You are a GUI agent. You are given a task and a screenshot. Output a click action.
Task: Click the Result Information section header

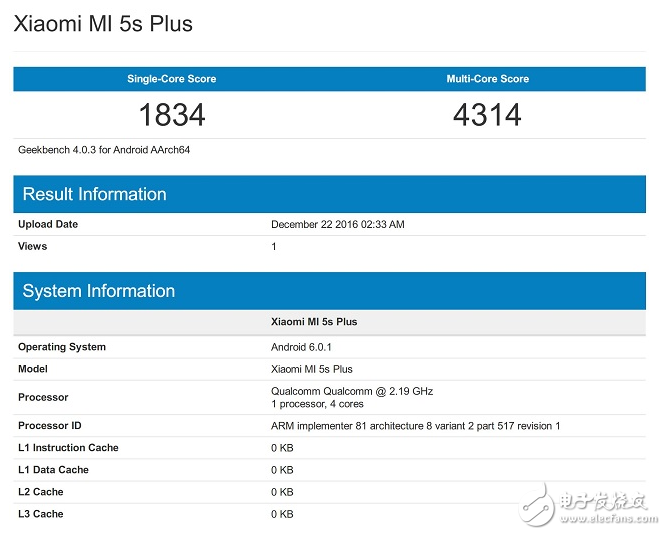coord(94,194)
